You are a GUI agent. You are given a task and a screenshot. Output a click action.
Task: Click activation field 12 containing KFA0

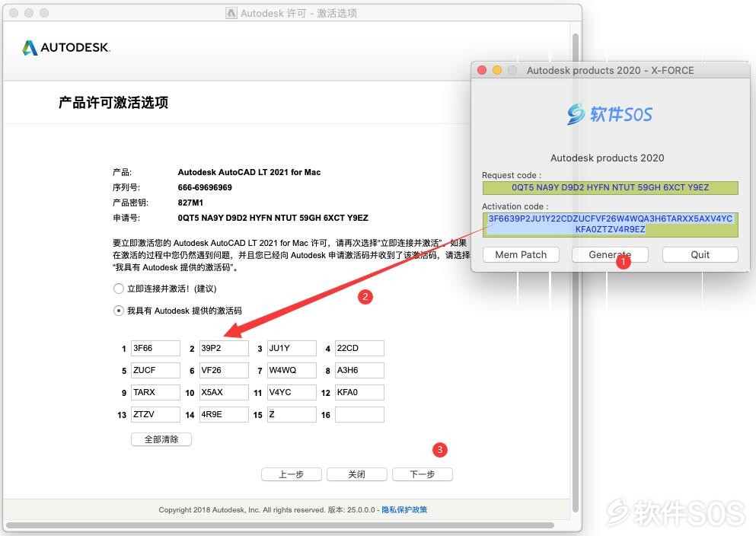(x=359, y=392)
